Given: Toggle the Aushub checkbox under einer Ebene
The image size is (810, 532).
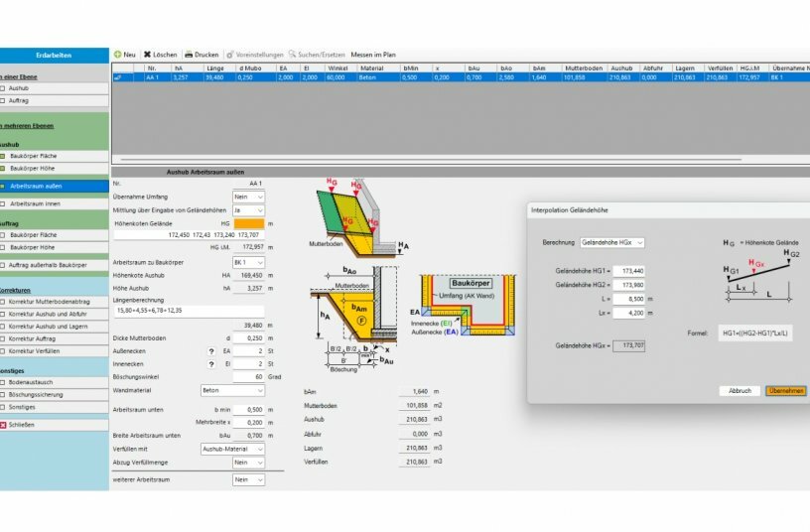Looking at the screenshot, I should (x=3, y=88).
